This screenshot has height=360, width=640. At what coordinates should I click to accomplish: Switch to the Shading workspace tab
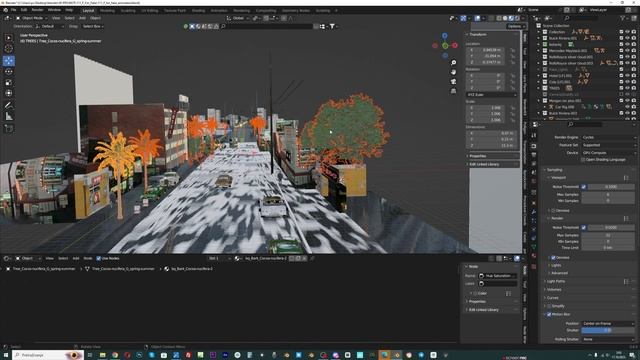(198, 10)
